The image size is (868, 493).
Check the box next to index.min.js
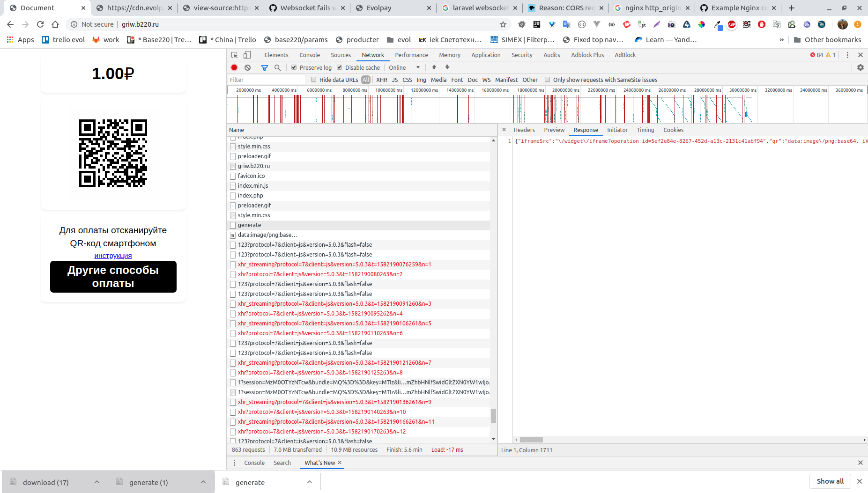click(233, 186)
